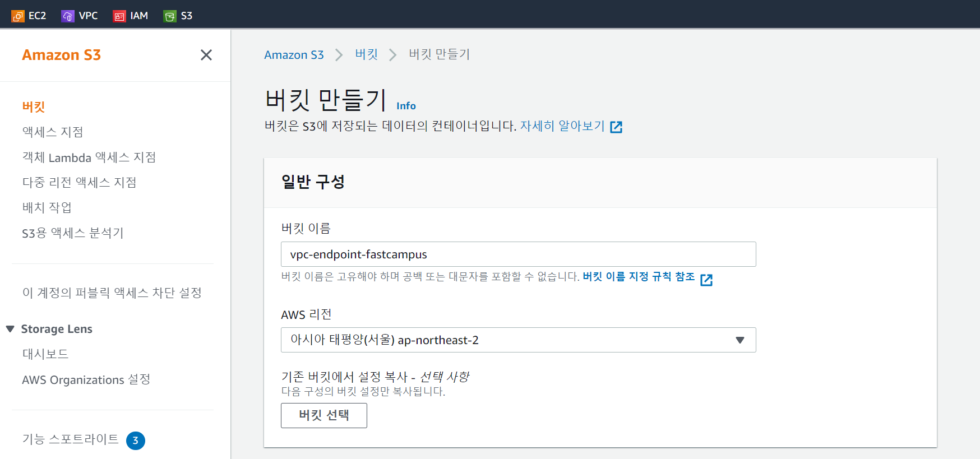Image resolution: width=980 pixels, height=459 pixels.
Task: Open AWS Organizations 설정
Action: tap(86, 379)
